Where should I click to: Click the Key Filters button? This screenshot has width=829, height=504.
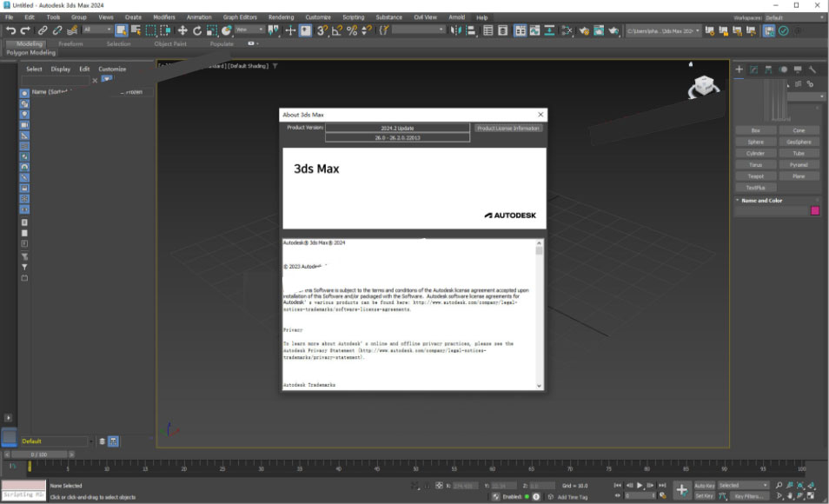pos(749,496)
